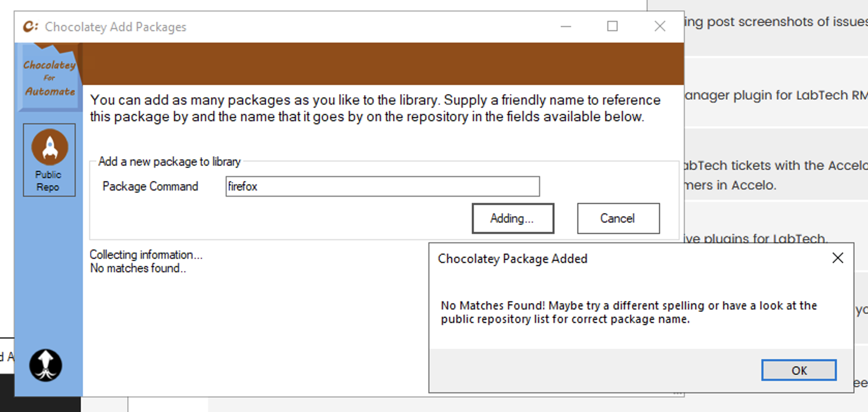
Task: Confirm the dialog with OK
Action: [799, 370]
